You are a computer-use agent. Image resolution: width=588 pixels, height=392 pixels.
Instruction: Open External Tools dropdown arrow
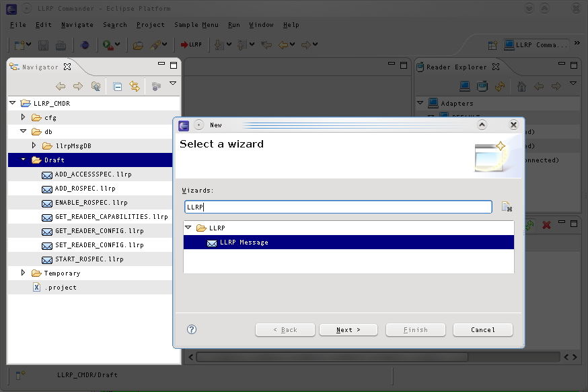point(117,44)
